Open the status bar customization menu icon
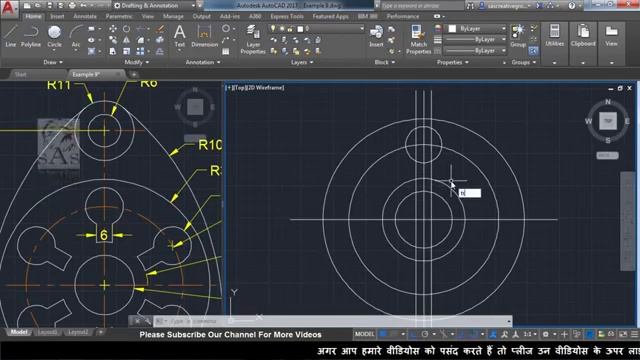 click(x=634, y=334)
